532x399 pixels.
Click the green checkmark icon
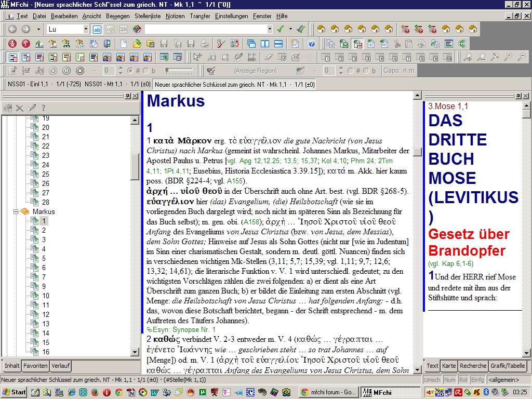(x=281, y=29)
